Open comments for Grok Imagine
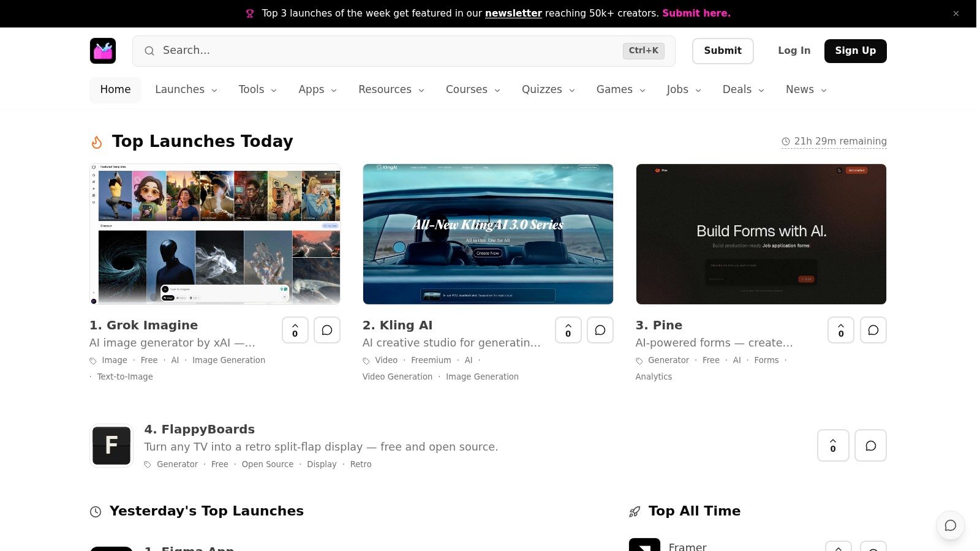This screenshot has height=551, width=980. tap(327, 330)
